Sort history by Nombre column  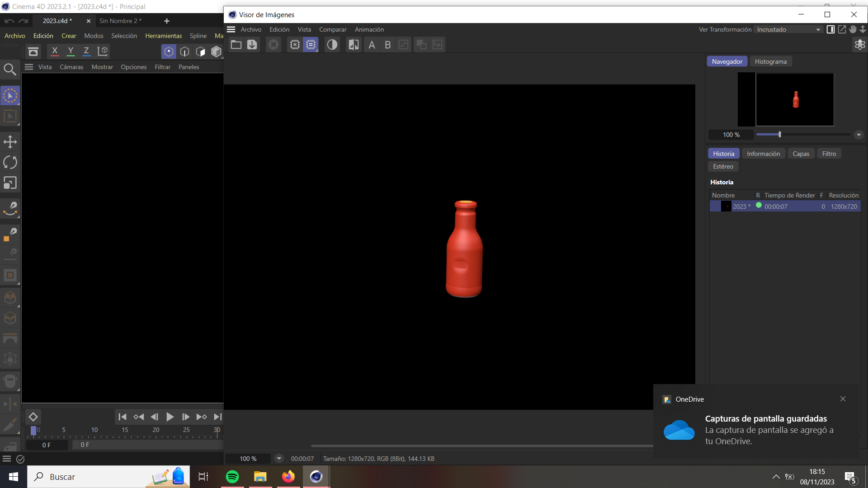tap(723, 195)
